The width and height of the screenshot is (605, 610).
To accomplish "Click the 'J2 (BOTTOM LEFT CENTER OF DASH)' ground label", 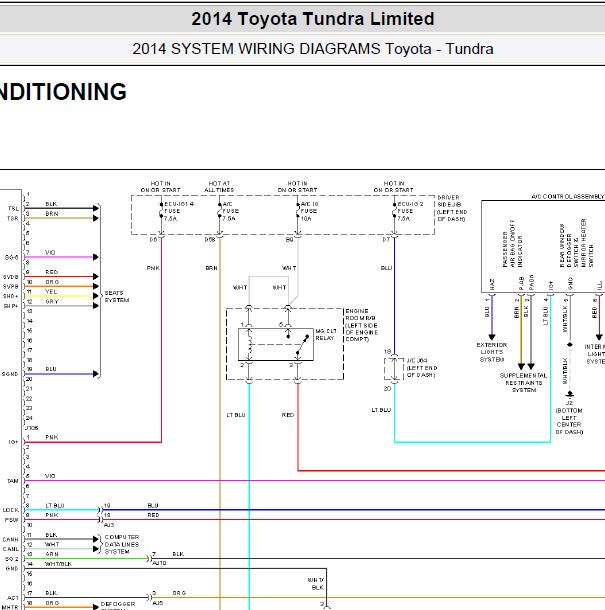I will click(569, 417).
